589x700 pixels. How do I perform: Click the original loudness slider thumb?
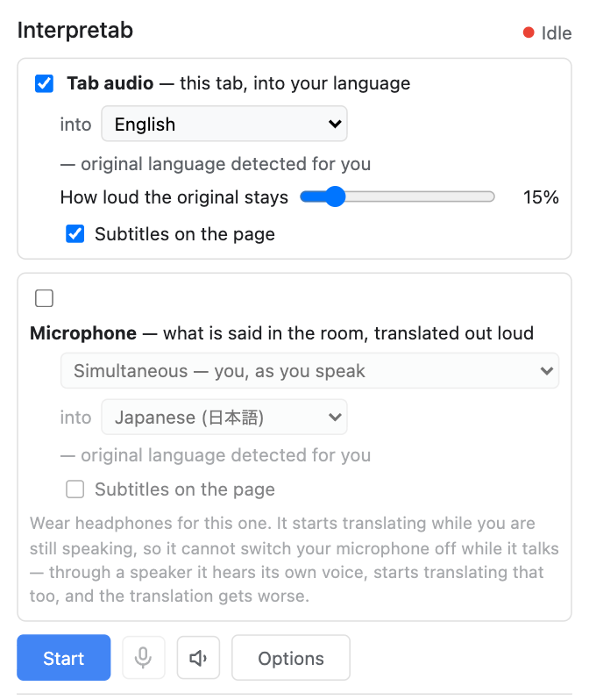pyautogui.click(x=335, y=196)
